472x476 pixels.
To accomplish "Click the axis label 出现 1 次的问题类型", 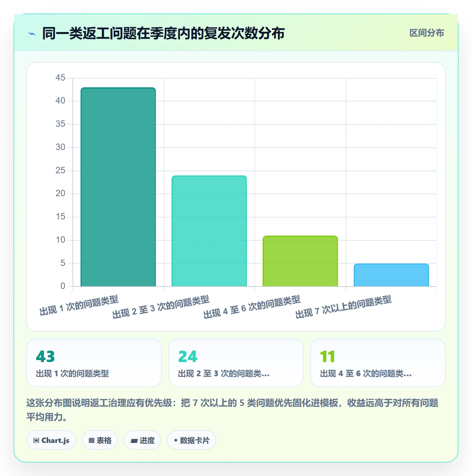I will [79, 305].
